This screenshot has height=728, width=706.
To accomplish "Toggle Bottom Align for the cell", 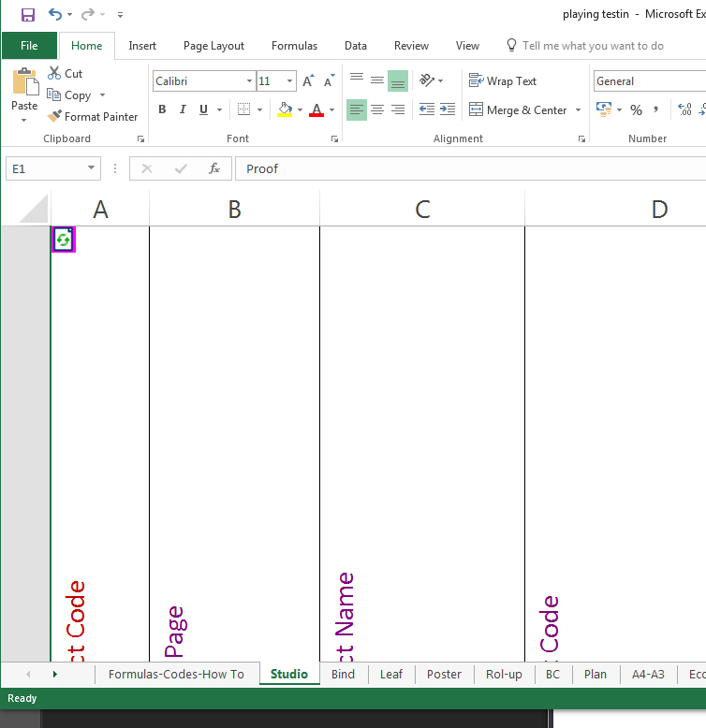I will 398,80.
